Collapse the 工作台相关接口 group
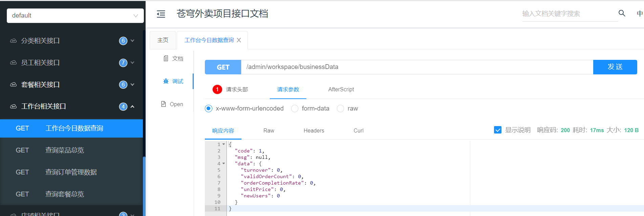Viewport: 644px width, 216px height. [x=132, y=106]
